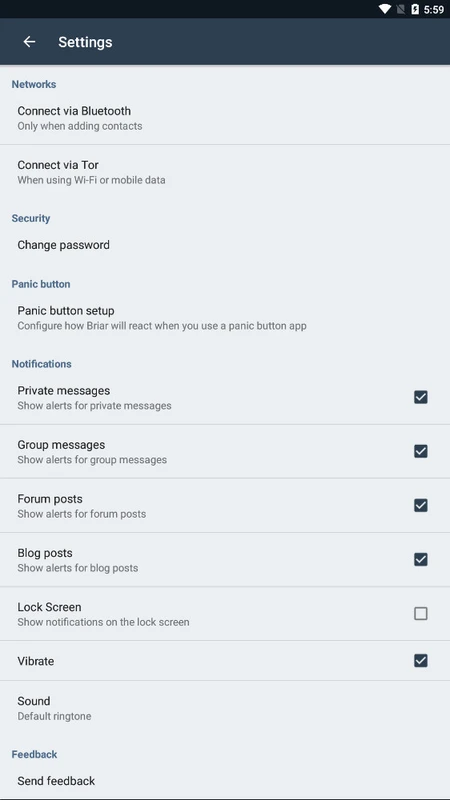Open Sound ringtone picker
Screen dimensions: 450x800
point(225,708)
